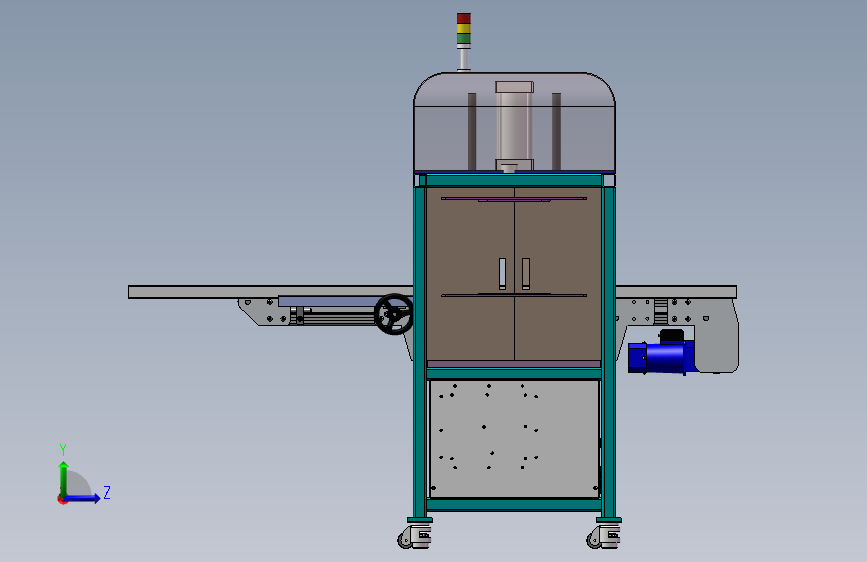The image size is (867, 562).
Task: Select the green segment of the signal tower
Action: click(463, 39)
